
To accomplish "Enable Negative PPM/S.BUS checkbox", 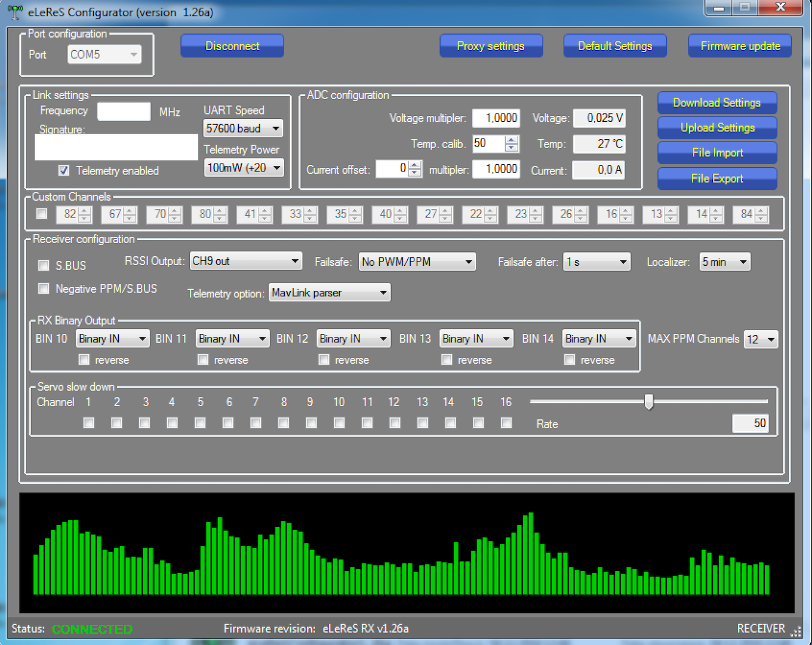I will pos(44,288).
